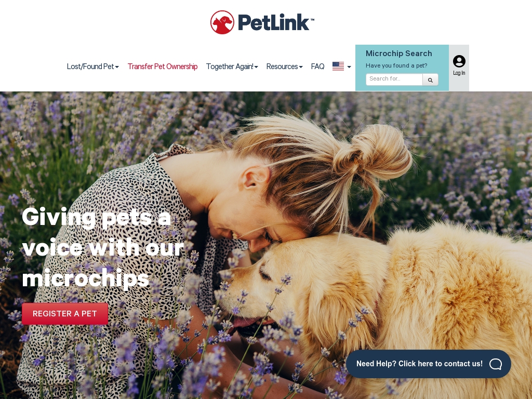Click the PetLink red dog-and-cat logo icon
This screenshot has height=399, width=532.
pos(222,22)
